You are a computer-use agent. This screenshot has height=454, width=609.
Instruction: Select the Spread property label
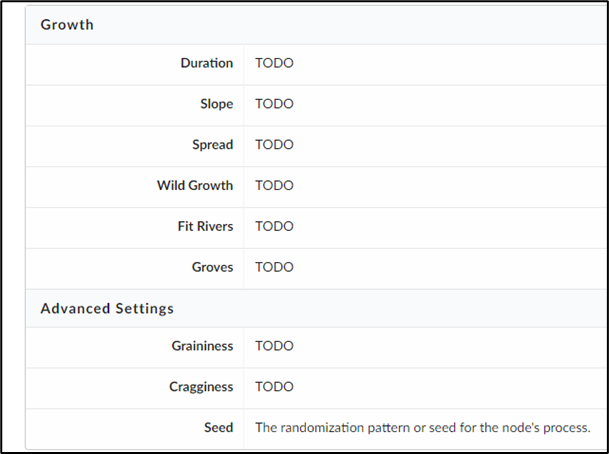(x=212, y=145)
